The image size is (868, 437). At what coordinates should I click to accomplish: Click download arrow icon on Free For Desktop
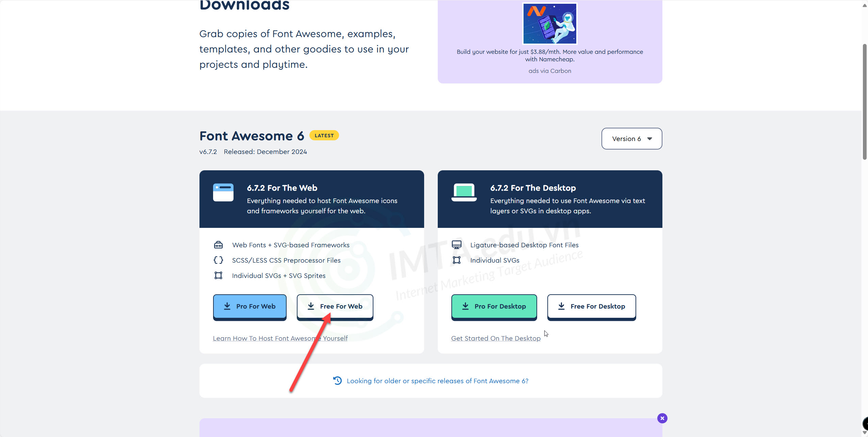(561, 306)
